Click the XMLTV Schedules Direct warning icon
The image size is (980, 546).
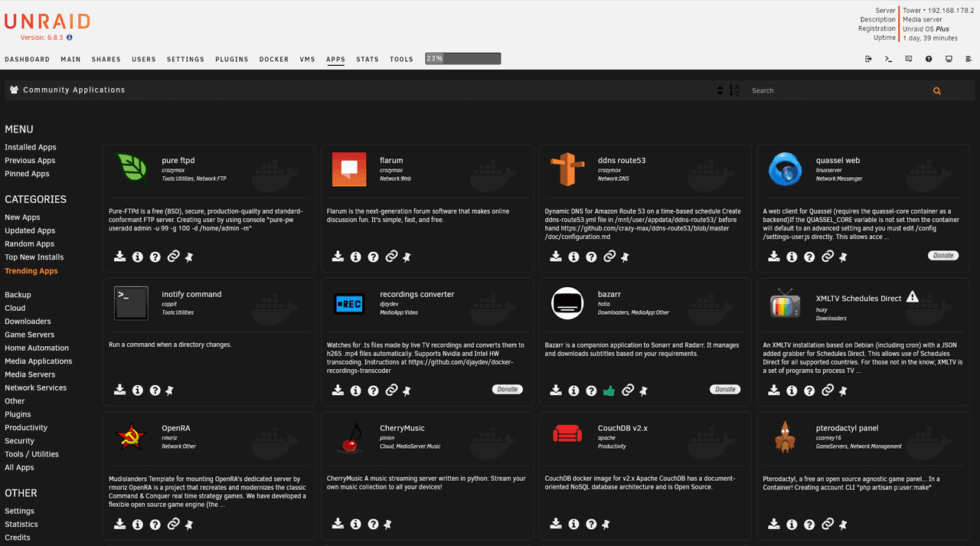tap(913, 297)
